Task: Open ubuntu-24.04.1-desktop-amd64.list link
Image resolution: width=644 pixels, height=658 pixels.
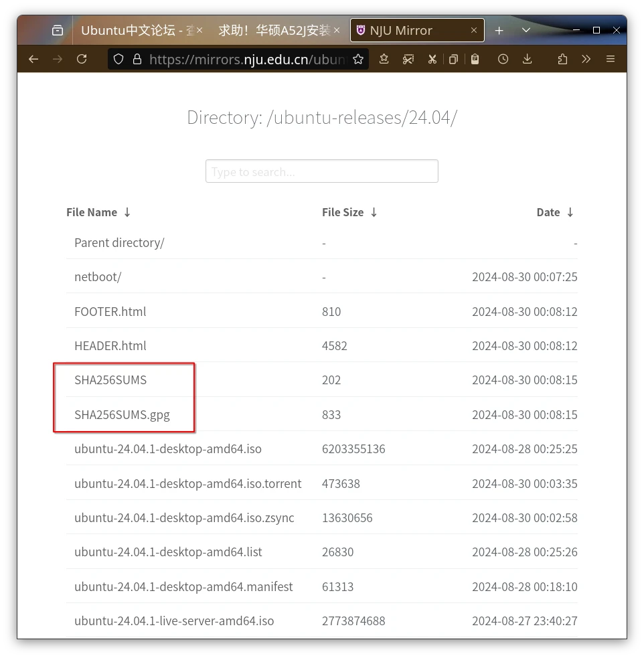Action: click(x=168, y=552)
